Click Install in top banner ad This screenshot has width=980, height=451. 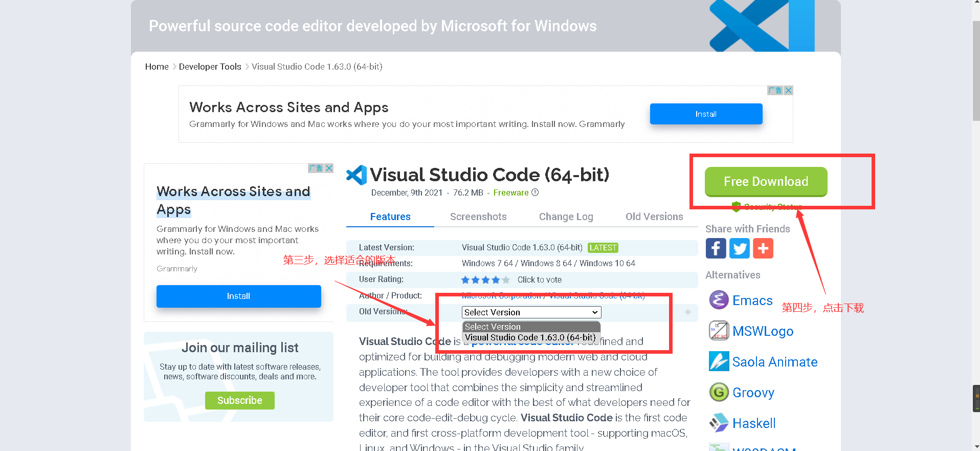(x=706, y=114)
